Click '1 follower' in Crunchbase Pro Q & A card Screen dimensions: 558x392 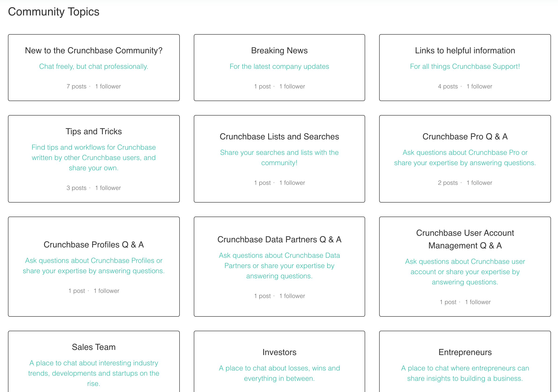pyautogui.click(x=479, y=183)
